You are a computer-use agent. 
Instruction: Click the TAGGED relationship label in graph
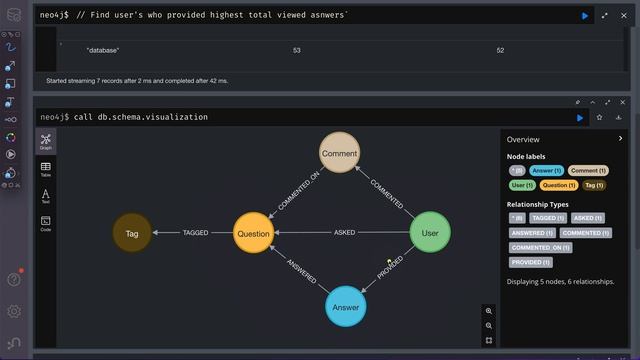tap(195, 233)
